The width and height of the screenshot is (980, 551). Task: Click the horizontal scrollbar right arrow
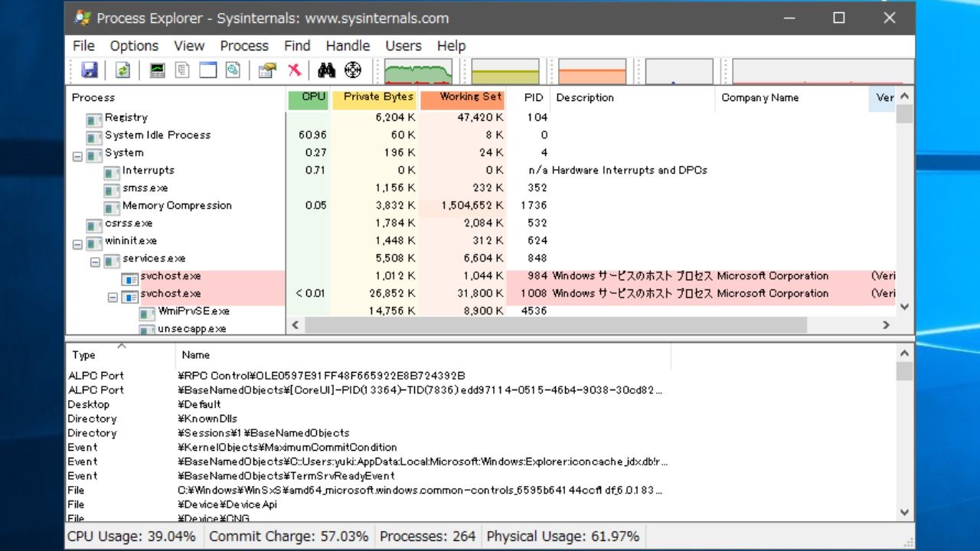(887, 324)
